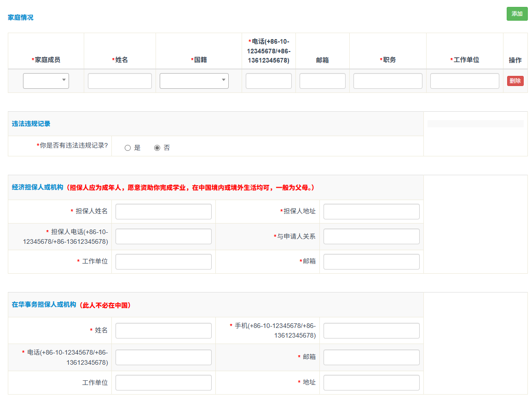Click the red 删除 button

click(515, 81)
